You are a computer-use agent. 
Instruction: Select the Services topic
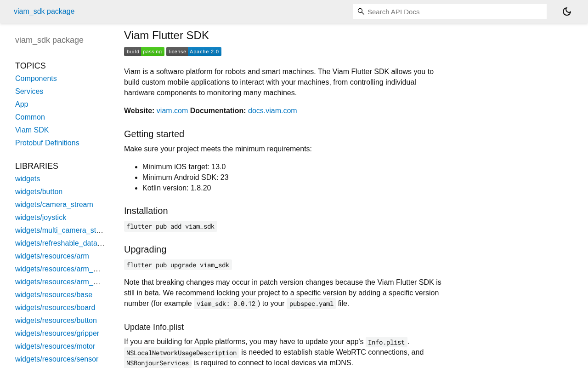tap(29, 92)
